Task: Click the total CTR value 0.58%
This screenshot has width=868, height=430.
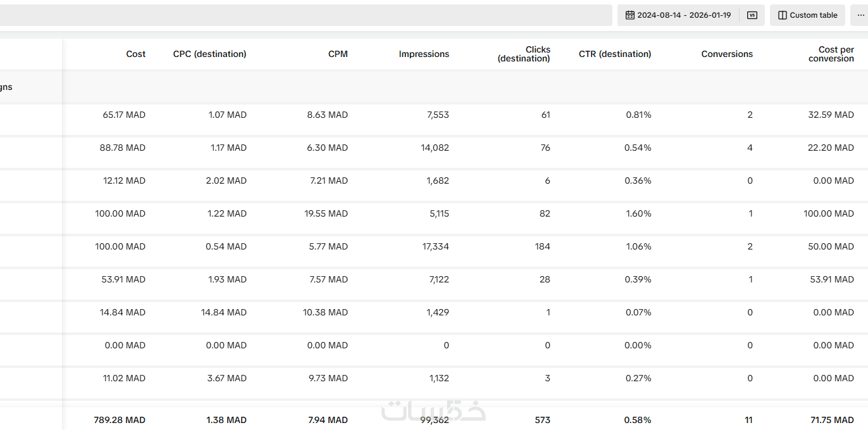Action: point(638,420)
